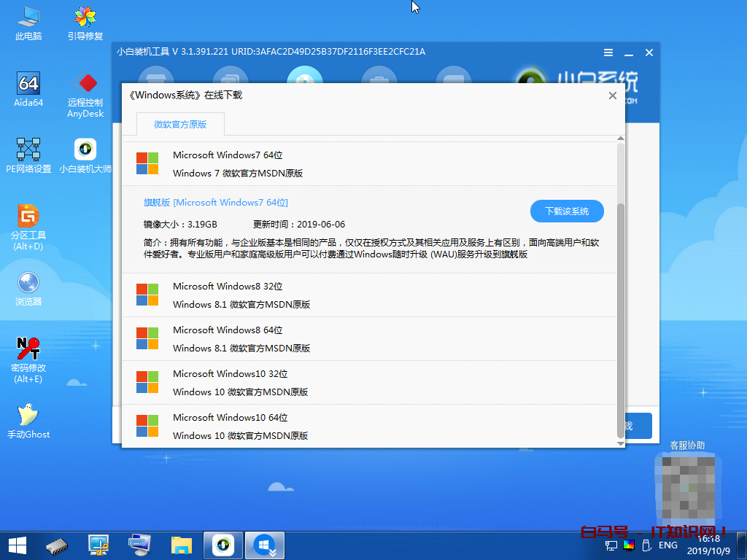
Task: Open the 此电脑 desktop icon
Action: click(x=28, y=20)
